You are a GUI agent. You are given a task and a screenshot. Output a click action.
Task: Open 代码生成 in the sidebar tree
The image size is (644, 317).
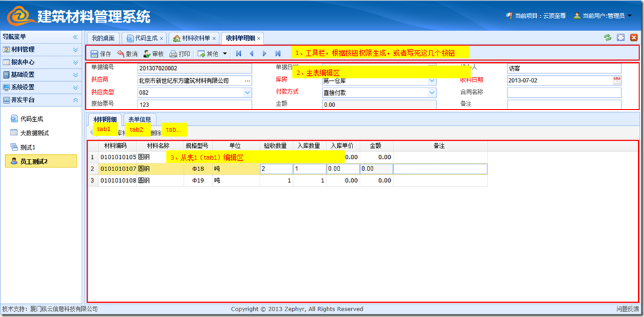pyautogui.click(x=31, y=119)
